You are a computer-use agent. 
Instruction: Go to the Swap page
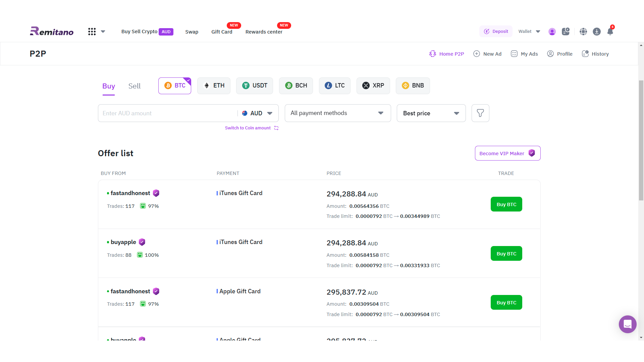[x=192, y=32]
